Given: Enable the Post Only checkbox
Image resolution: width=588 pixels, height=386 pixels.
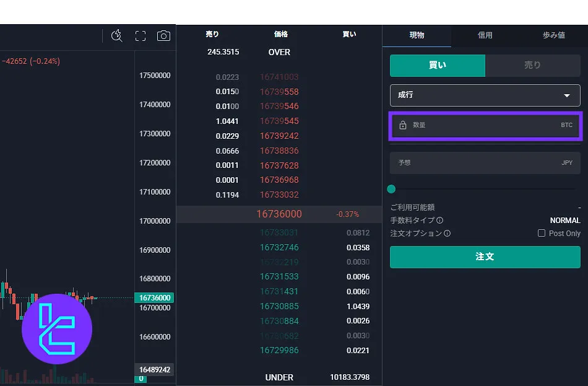Looking at the screenshot, I should 542,234.
